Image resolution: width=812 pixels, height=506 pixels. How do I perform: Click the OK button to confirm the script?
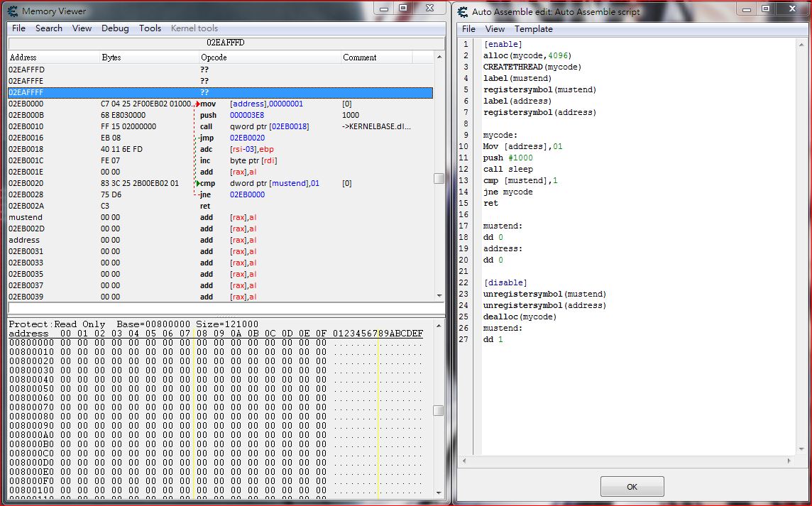631,486
